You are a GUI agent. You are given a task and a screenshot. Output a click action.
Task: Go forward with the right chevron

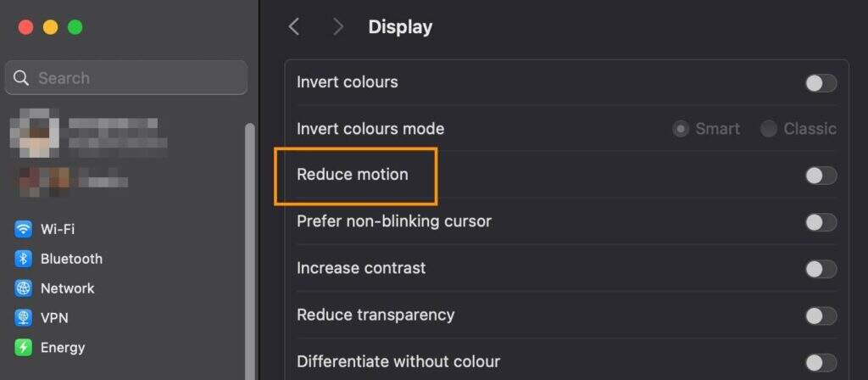pos(338,27)
